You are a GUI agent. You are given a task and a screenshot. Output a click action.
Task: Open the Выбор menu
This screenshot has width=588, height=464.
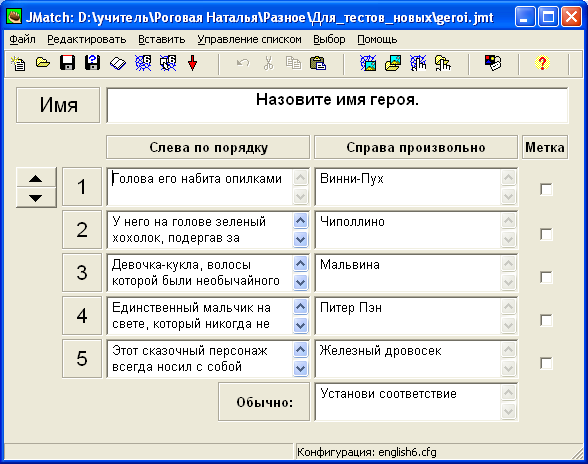[x=329, y=39]
